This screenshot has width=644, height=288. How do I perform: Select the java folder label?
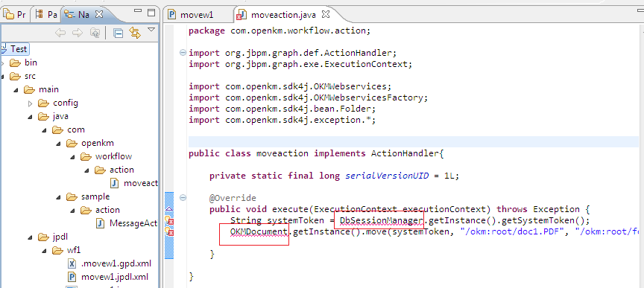click(x=60, y=117)
